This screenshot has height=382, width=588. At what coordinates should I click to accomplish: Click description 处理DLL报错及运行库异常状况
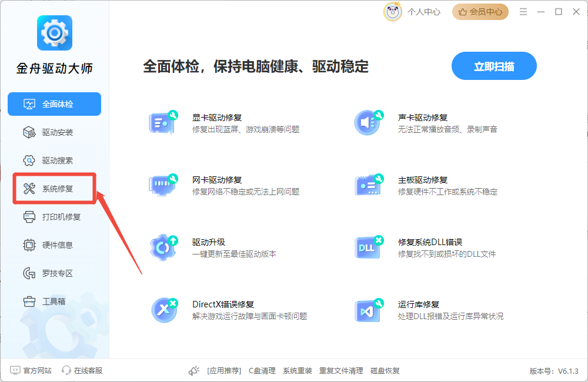coord(450,316)
